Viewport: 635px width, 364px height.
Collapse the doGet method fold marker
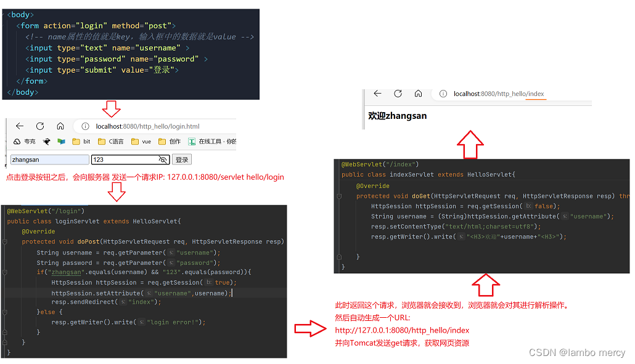pos(339,196)
